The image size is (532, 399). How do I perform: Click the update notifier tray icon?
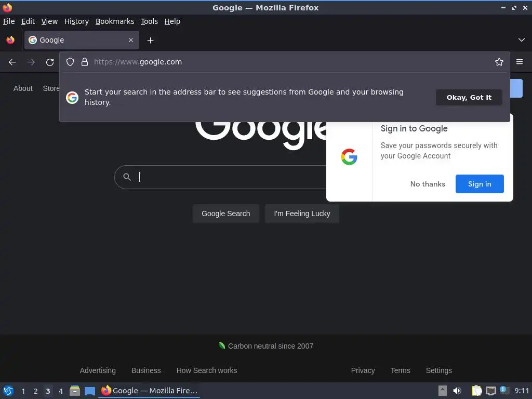(504, 390)
